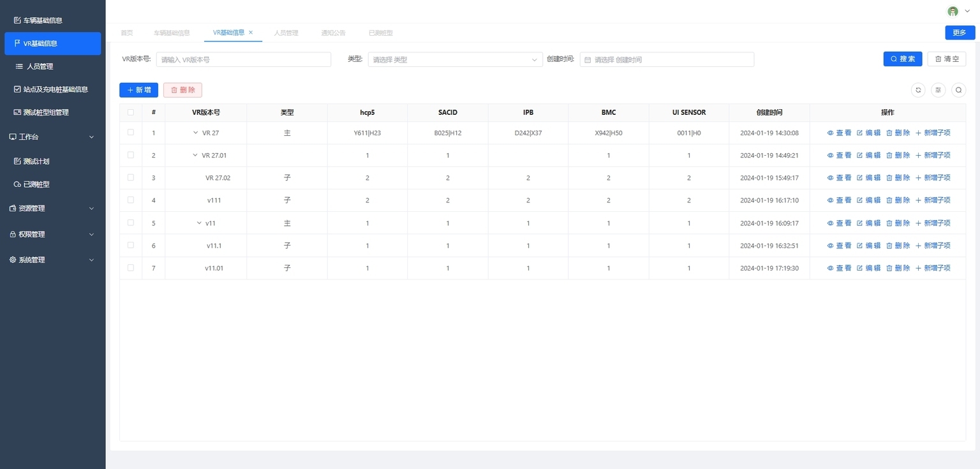Expand the 权限管理 sidebar menu
Image resolution: width=980 pixels, height=469 pixels.
coord(52,234)
